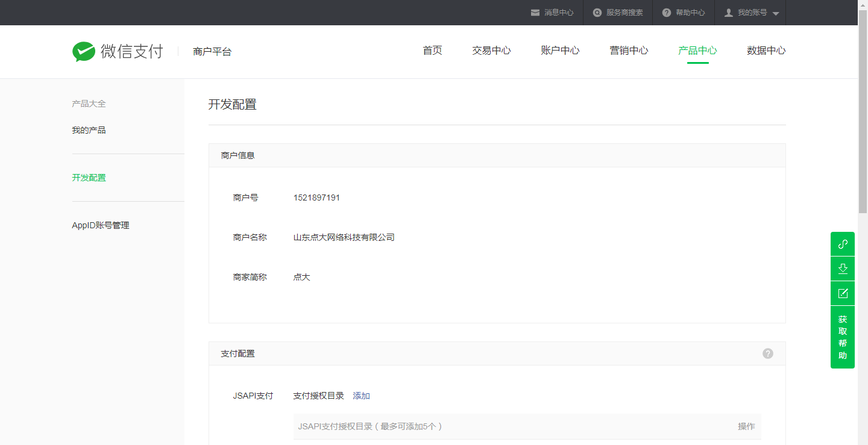This screenshot has width=868, height=445.
Task: Click the link icon in green side panel
Action: click(843, 244)
